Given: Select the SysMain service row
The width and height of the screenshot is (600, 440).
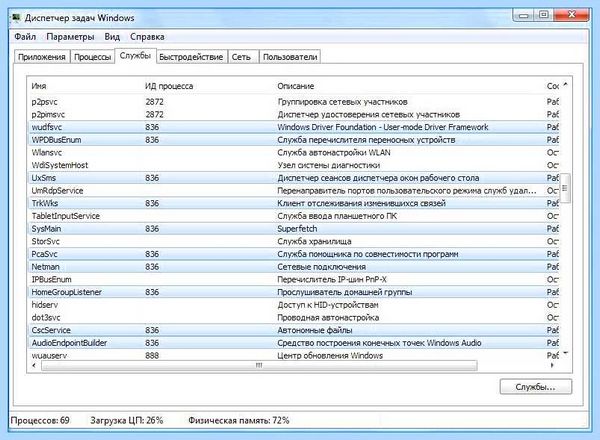Looking at the screenshot, I should point(295,228).
